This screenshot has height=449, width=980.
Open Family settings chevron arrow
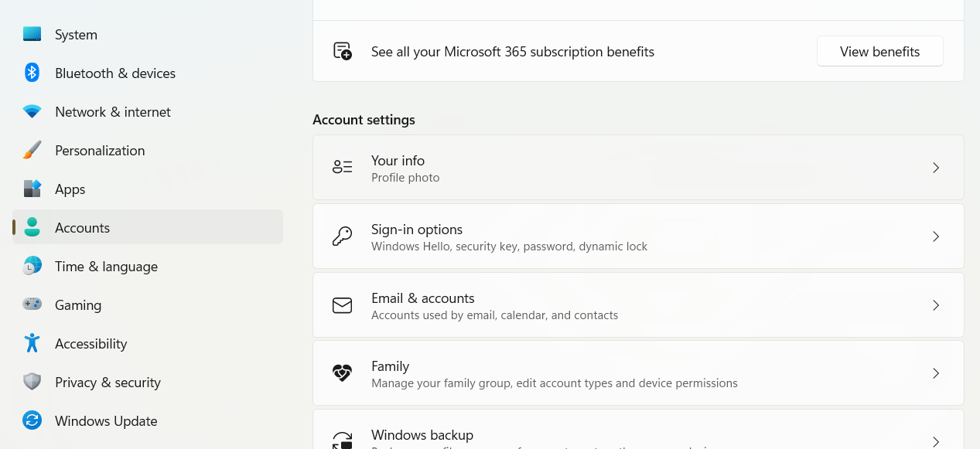point(936,373)
